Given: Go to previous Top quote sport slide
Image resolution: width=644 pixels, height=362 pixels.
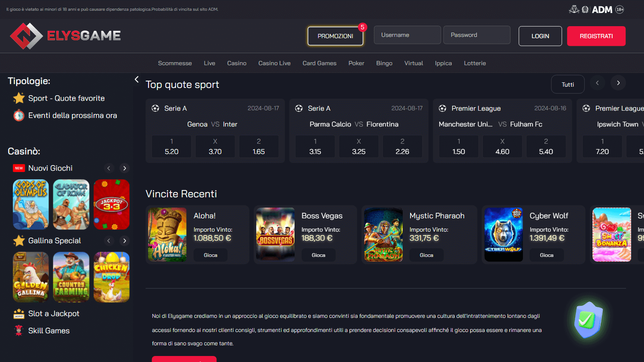Looking at the screenshot, I should pos(597,83).
